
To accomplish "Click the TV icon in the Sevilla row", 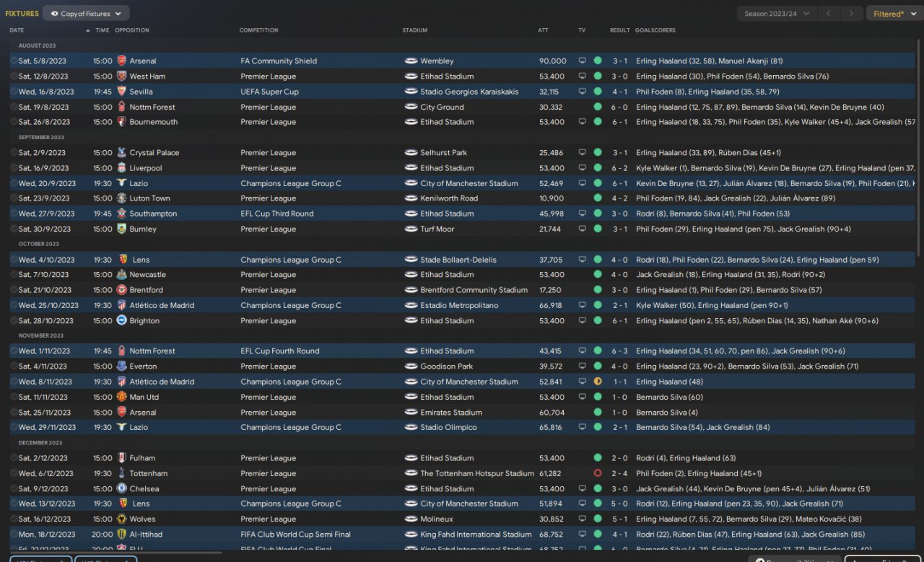I will tap(582, 92).
